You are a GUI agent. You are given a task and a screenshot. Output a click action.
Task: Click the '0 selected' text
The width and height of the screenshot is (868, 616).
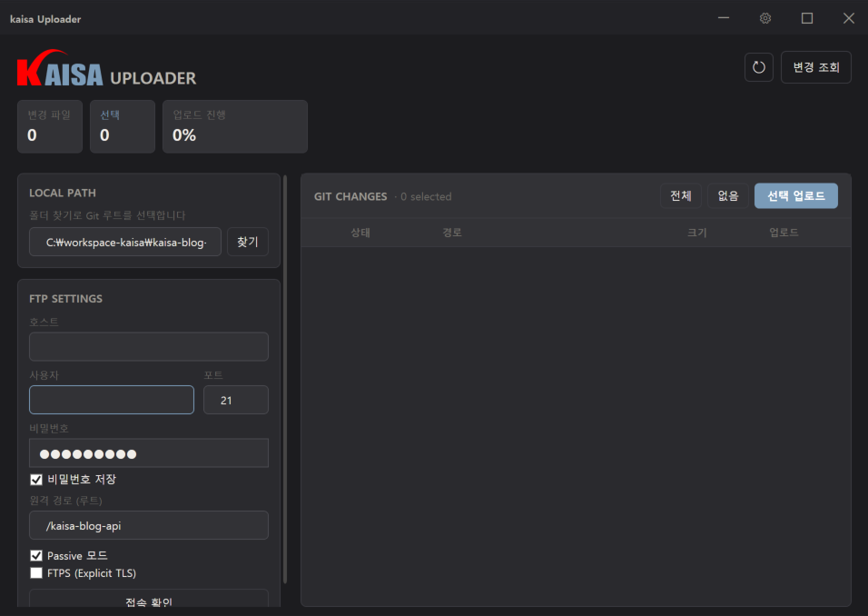[x=426, y=196]
